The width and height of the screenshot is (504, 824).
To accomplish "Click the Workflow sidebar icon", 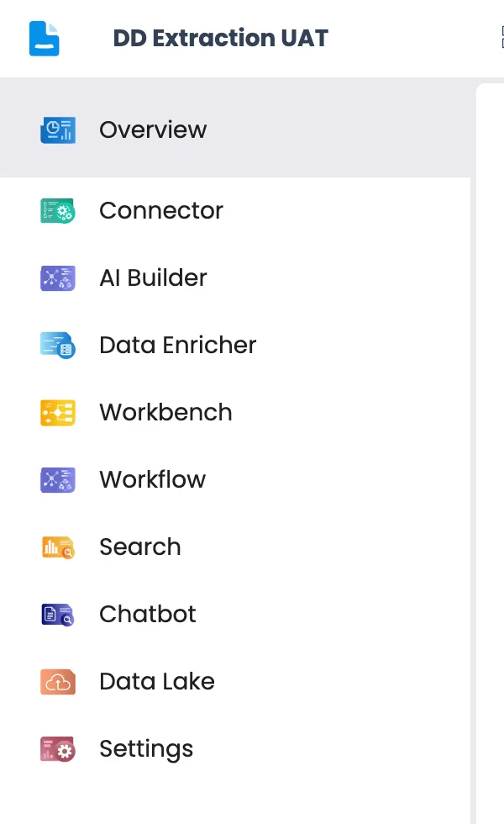I will pyautogui.click(x=58, y=480).
